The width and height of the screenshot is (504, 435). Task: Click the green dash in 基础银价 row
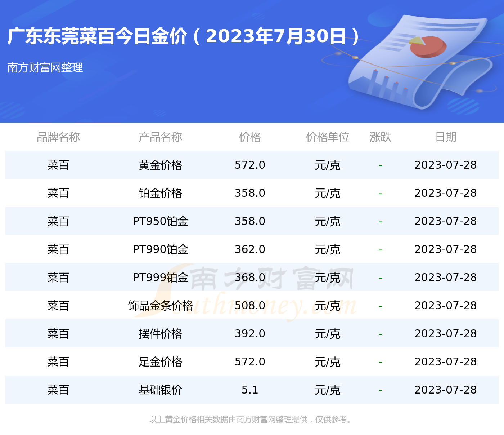coord(381,391)
